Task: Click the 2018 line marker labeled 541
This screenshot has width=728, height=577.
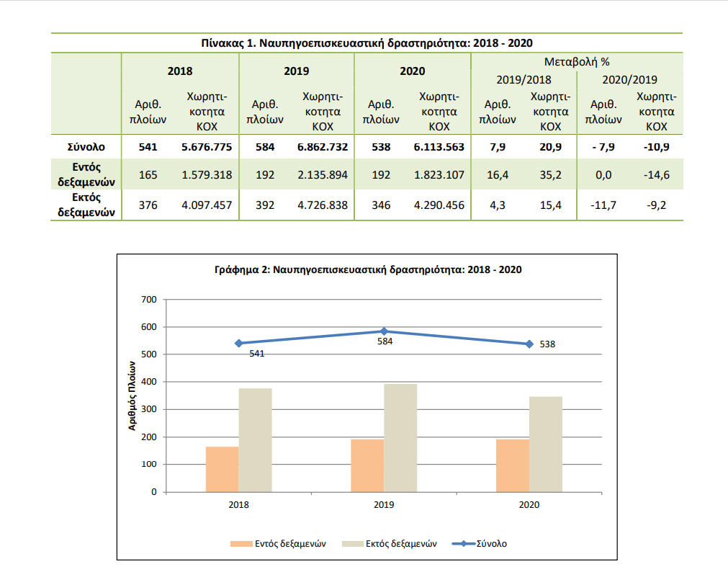Action: point(238,344)
